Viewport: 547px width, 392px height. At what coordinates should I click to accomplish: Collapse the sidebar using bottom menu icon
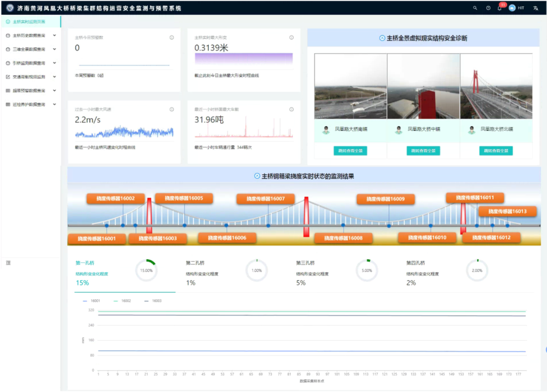(8, 263)
